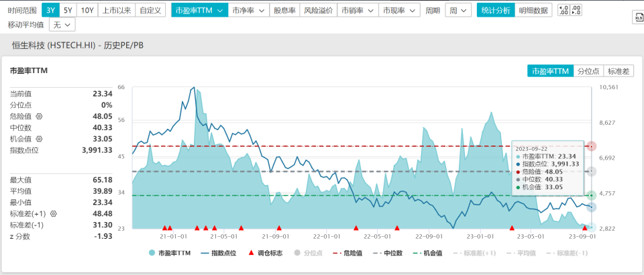Image resolution: width=644 pixels, height=275 pixels.
Task: Click rebalance triangle between 22-01-01 and 22-05-01
Action: pyautogui.click(x=356, y=228)
